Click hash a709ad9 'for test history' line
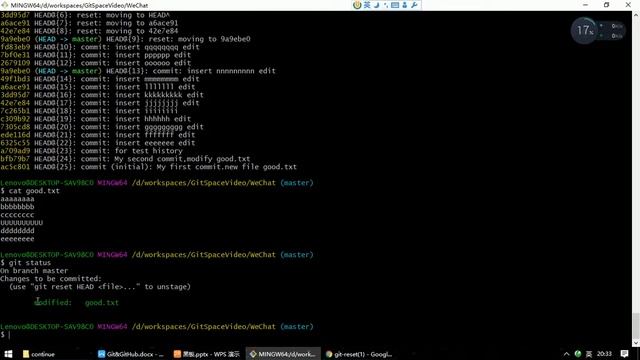This screenshot has height=360, width=640. pos(91,151)
